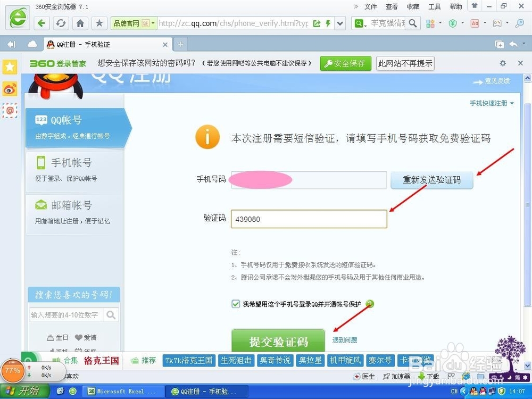Click the 加速器 status bar item
532x399 pixels.
pos(396,376)
